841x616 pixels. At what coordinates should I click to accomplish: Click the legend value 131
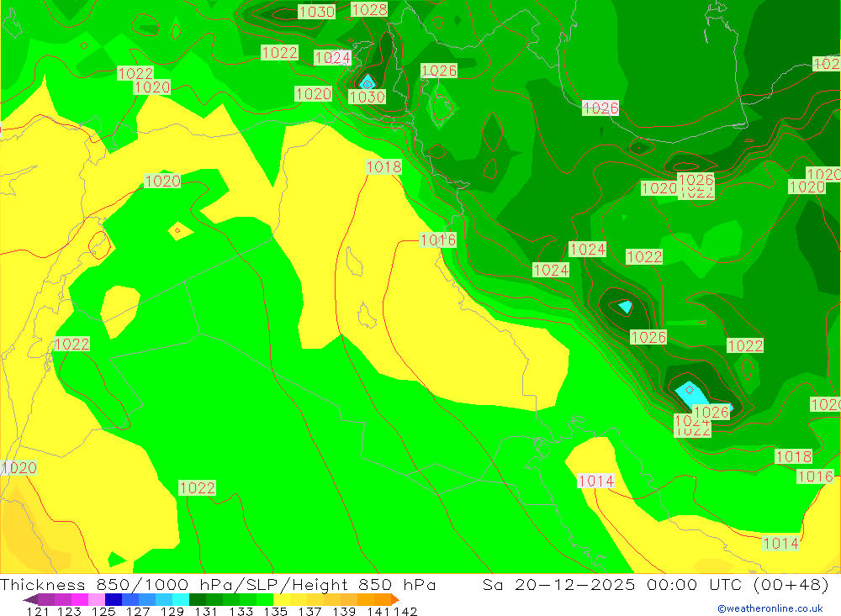[206, 611]
